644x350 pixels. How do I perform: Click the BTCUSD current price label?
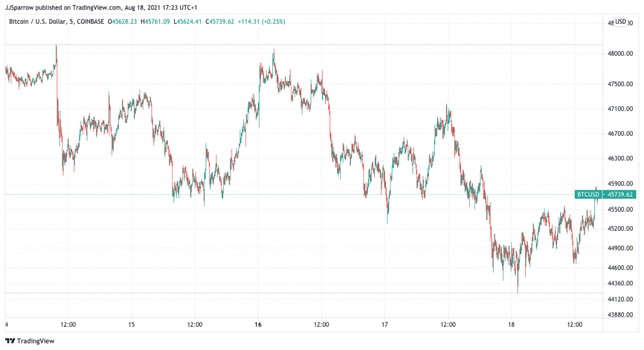[x=588, y=195]
